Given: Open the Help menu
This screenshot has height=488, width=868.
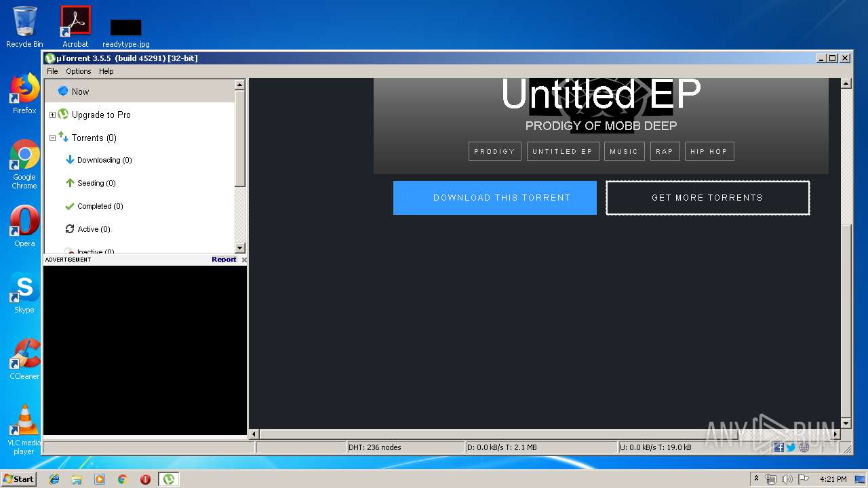Looking at the screenshot, I should point(106,71).
